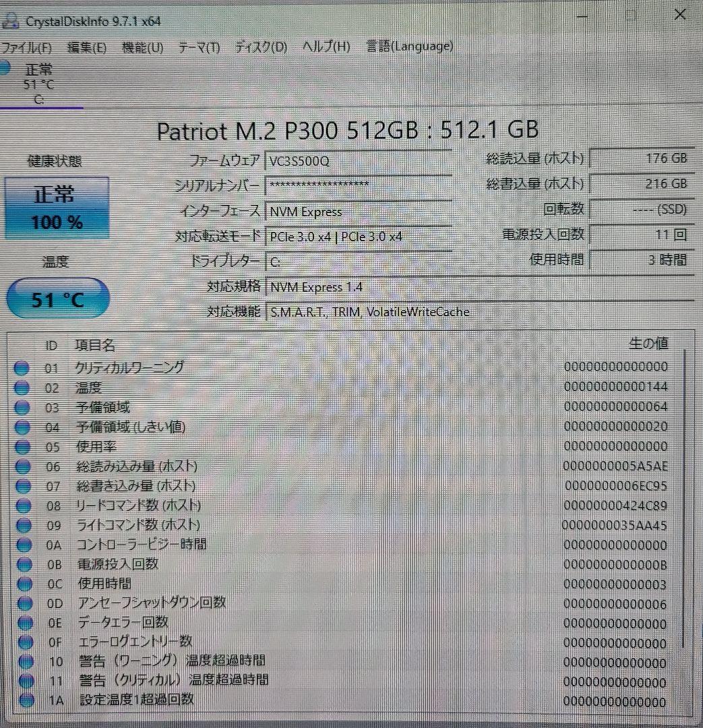
Task: Open the ヘルプ(H) menu
Action: point(326,47)
